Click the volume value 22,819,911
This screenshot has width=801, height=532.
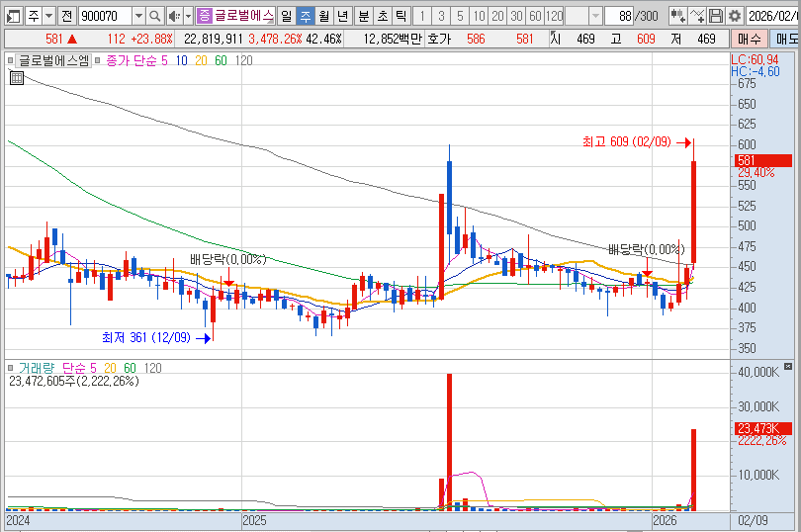pyautogui.click(x=213, y=39)
